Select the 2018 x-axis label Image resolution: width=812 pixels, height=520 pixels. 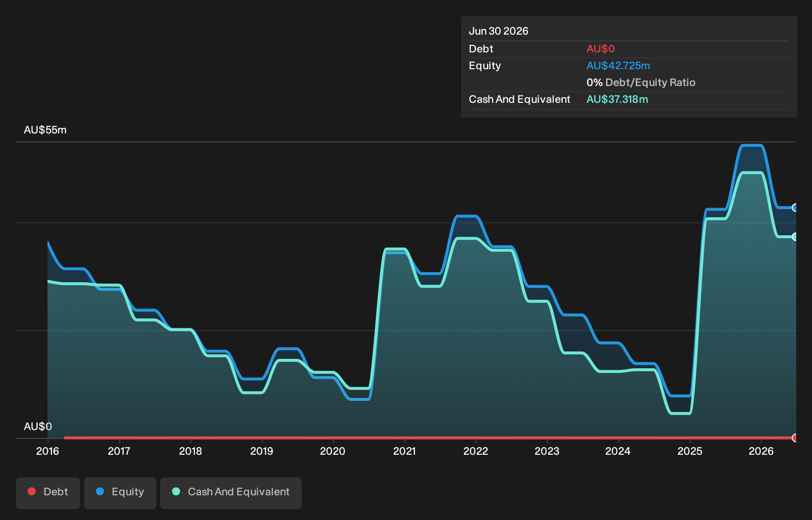[x=190, y=451]
